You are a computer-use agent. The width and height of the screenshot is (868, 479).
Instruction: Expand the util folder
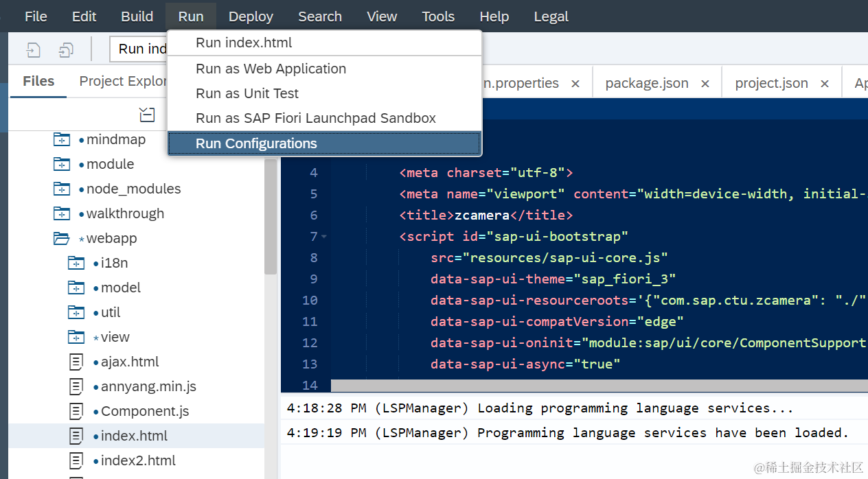tap(111, 312)
